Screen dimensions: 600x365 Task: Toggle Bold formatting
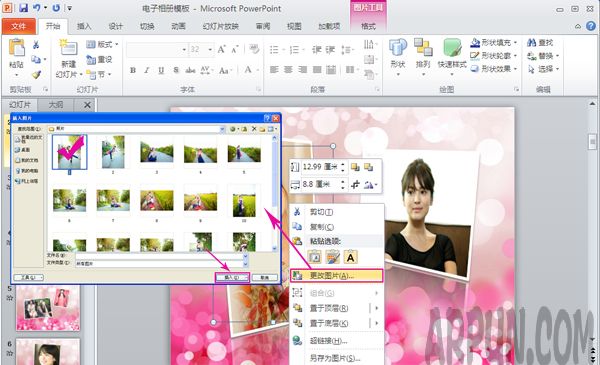coord(133,70)
